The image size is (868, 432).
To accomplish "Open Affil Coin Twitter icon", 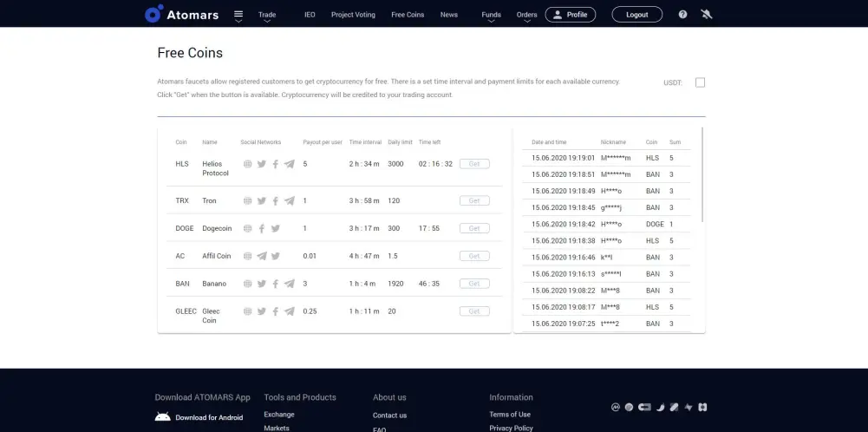I will 276,256.
